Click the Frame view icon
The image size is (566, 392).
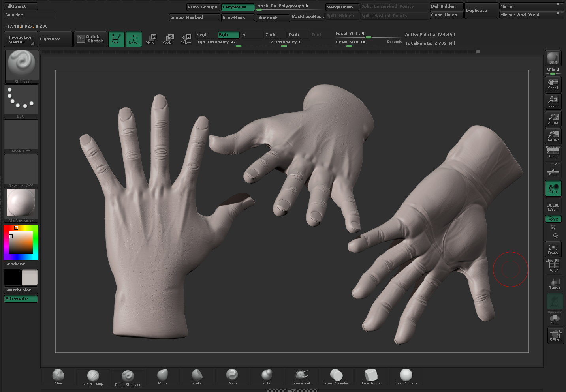[x=553, y=249]
